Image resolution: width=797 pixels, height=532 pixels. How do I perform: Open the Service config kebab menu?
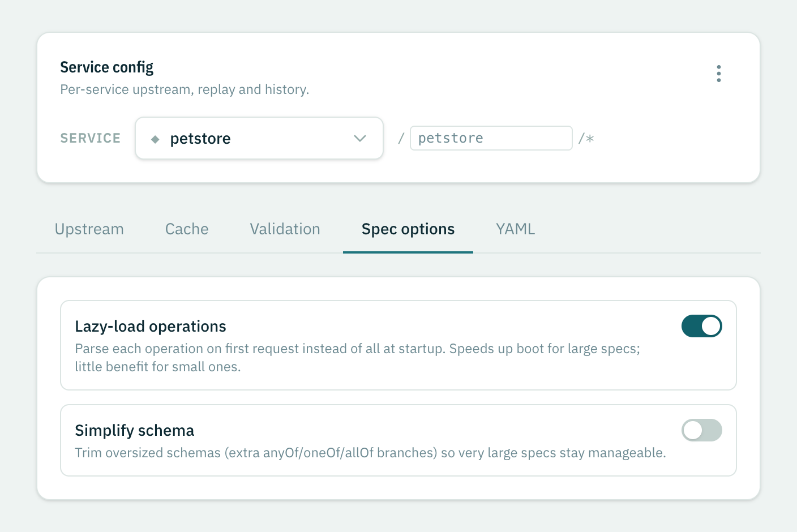(719, 74)
